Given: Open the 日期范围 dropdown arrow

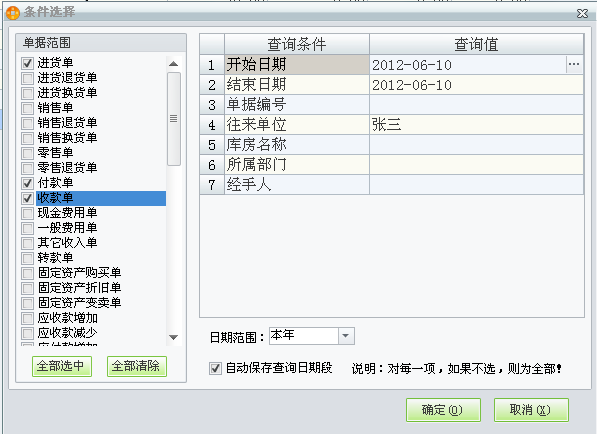Looking at the screenshot, I should (x=346, y=336).
